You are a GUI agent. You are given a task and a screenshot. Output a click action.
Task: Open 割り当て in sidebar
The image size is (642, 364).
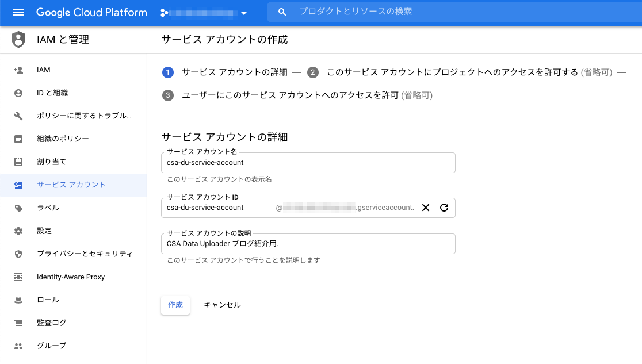(x=73, y=162)
